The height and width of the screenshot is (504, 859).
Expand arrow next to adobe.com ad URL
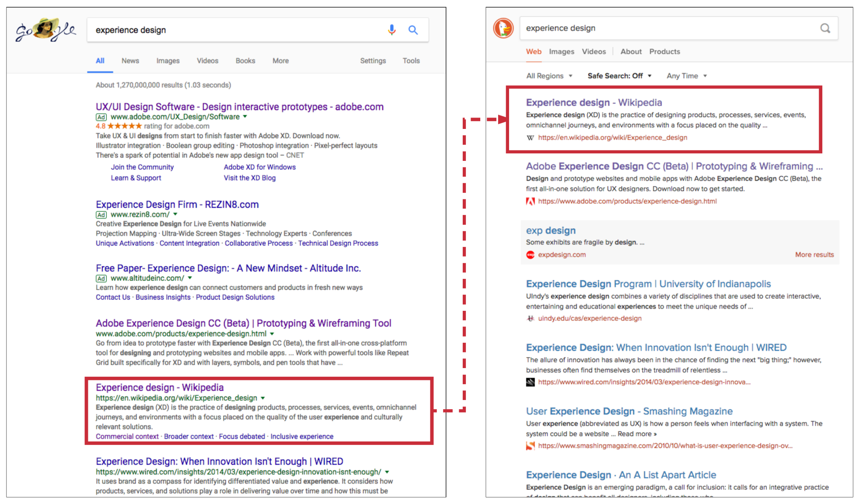coord(245,117)
